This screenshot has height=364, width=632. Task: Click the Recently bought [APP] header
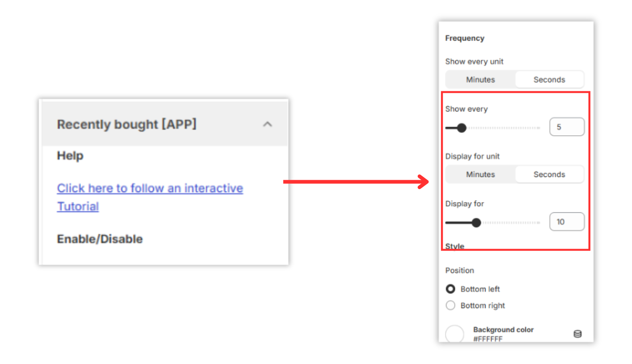pos(126,124)
